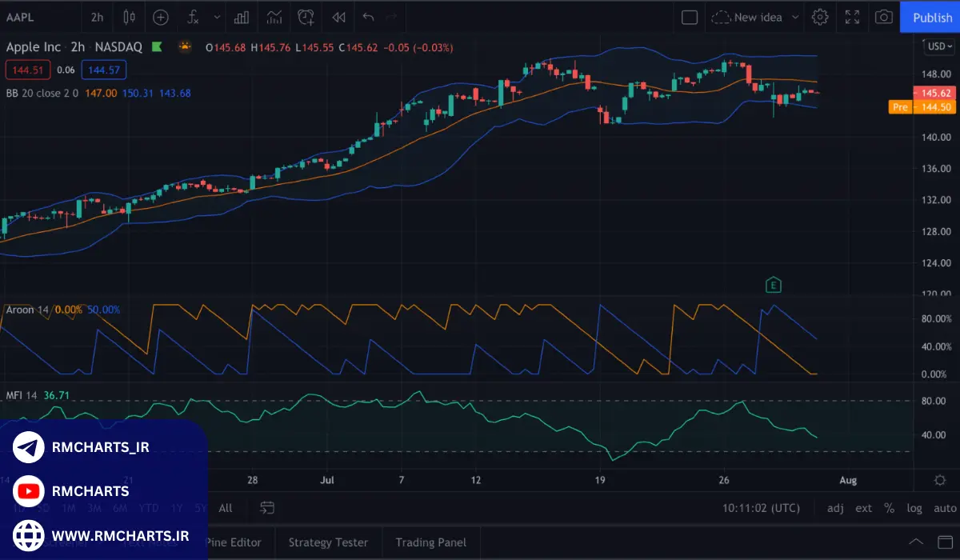Screen dimensions: 960x560
Task: Open the Trading Panel tab
Action: point(430,542)
